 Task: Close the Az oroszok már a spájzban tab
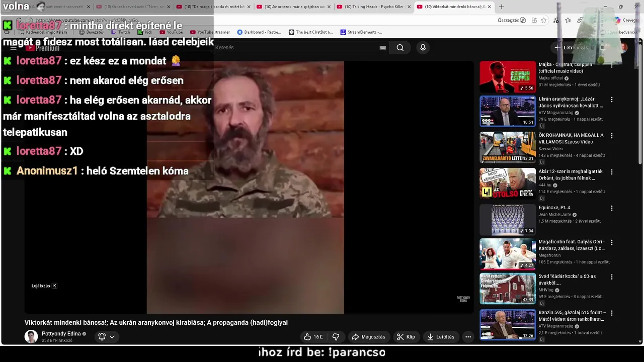329,7
